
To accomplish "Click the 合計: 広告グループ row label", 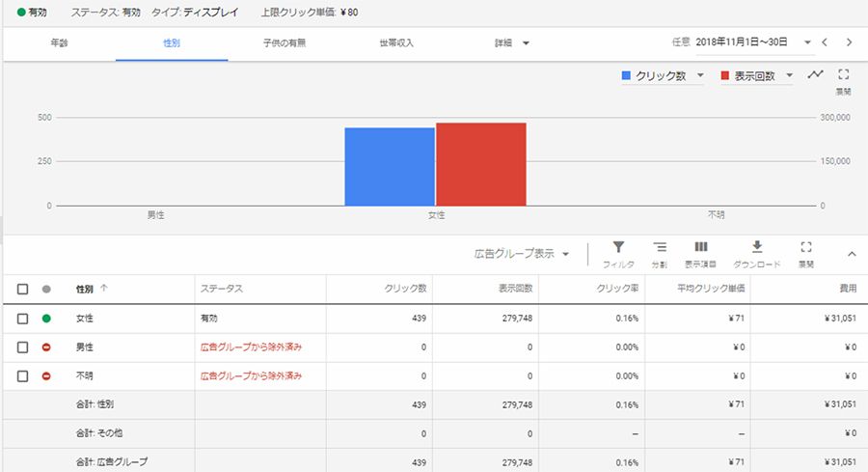I will [x=112, y=462].
